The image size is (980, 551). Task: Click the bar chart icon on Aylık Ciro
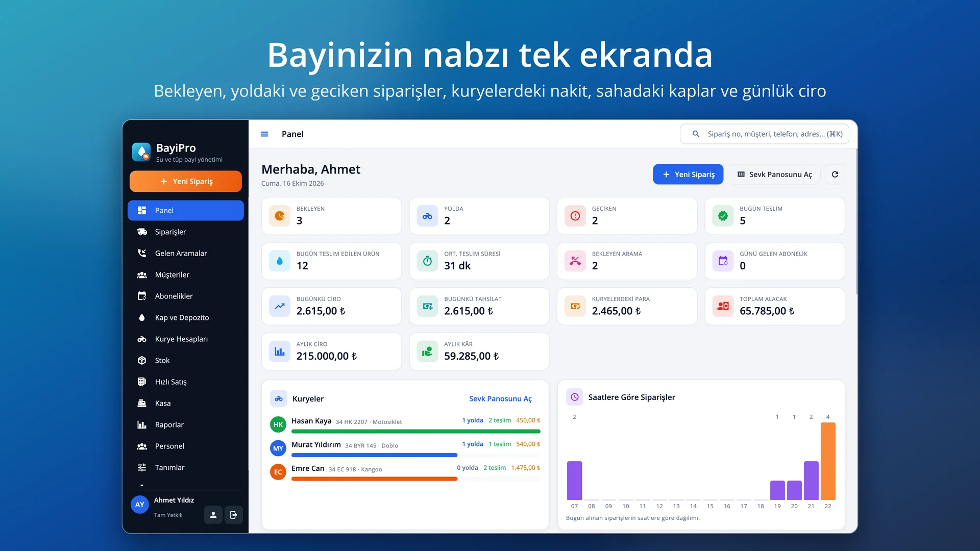pyautogui.click(x=280, y=352)
